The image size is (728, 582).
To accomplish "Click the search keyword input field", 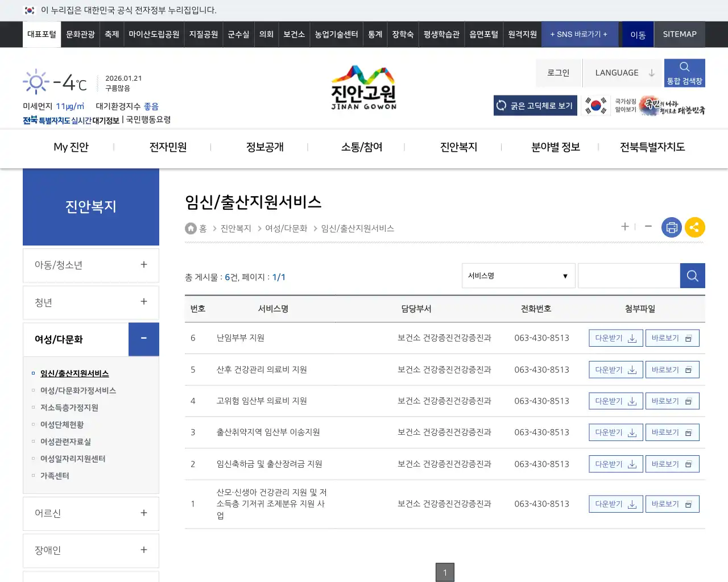I will click(x=628, y=276).
